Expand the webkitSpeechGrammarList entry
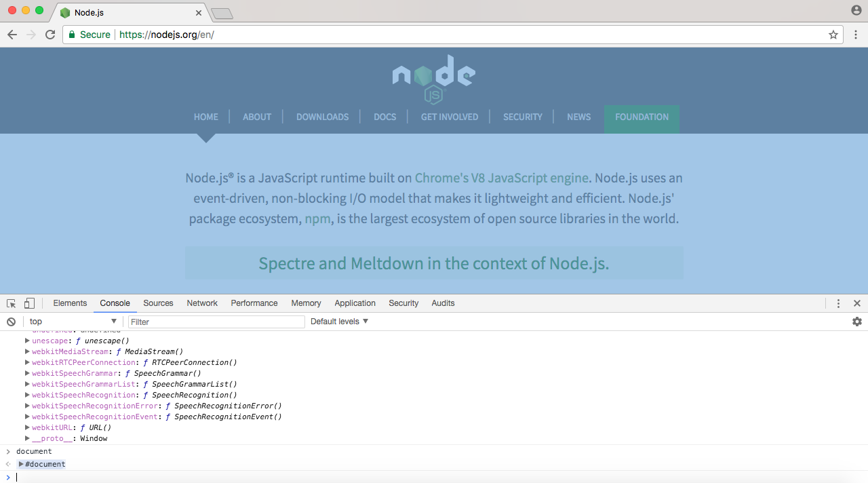 (28, 384)
